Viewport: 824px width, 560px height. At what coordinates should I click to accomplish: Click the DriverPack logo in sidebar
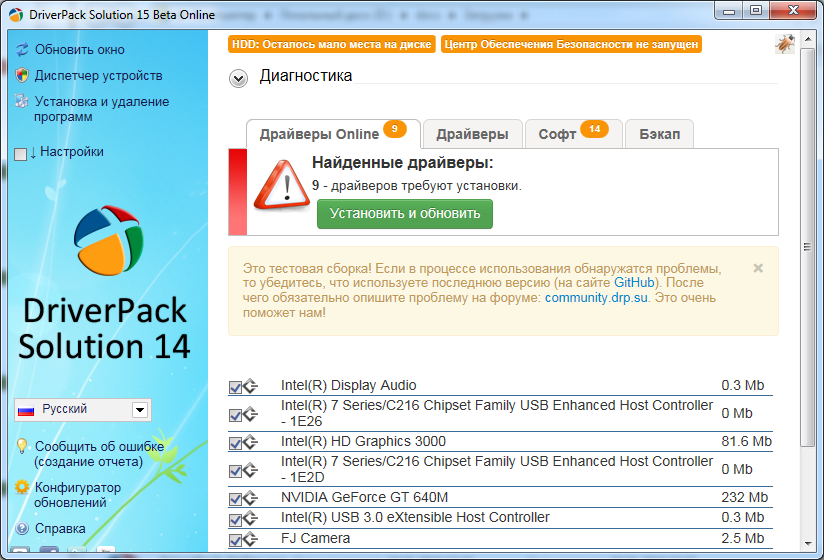[108, 240]
